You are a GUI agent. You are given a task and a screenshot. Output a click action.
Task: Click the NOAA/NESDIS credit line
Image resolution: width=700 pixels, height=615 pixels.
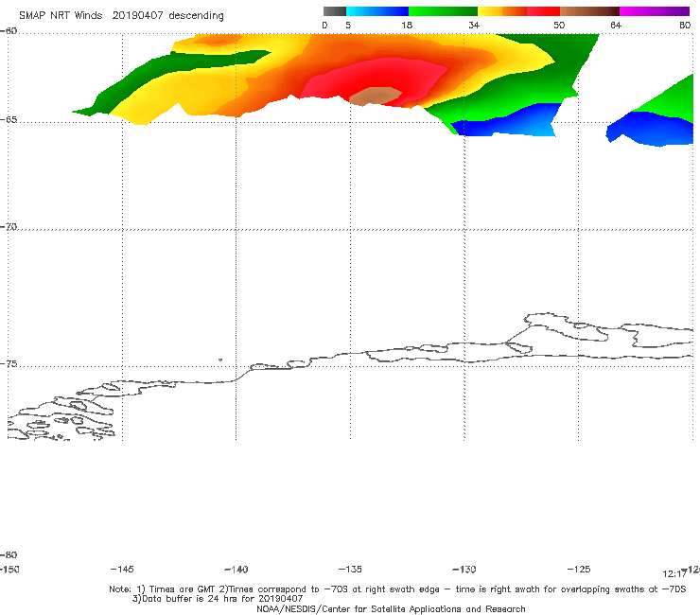pyautogui.click(x=391, y=608)
